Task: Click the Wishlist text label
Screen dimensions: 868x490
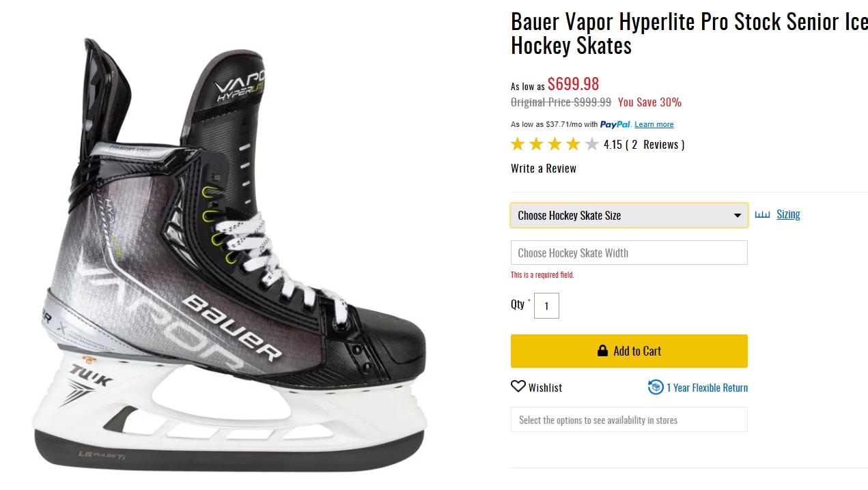Action: (x=545, y=388)
